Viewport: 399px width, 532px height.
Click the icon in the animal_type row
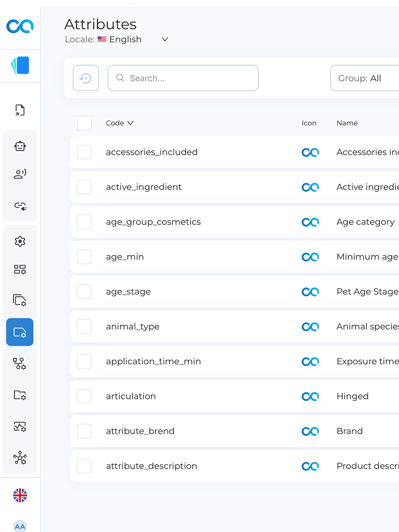(310, 327)
